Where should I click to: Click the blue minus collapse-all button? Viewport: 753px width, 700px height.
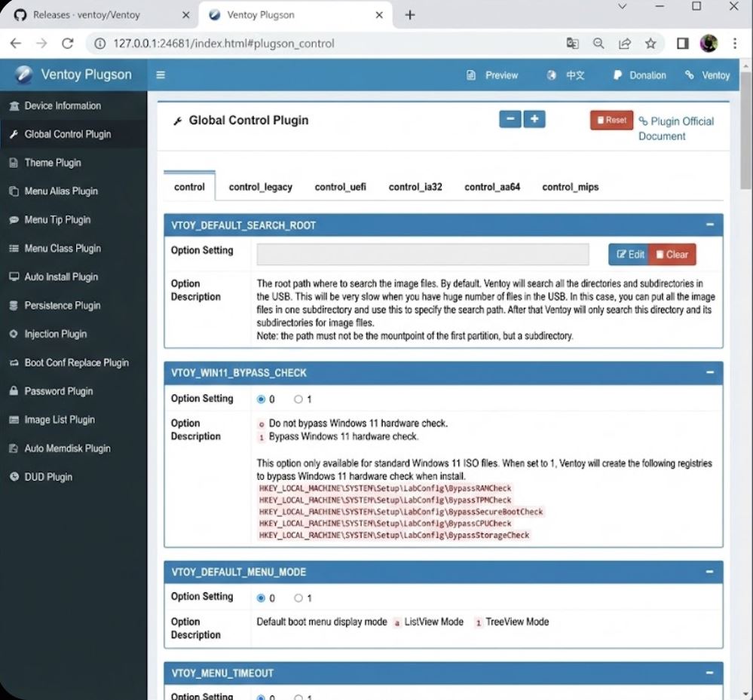(510, 119)
